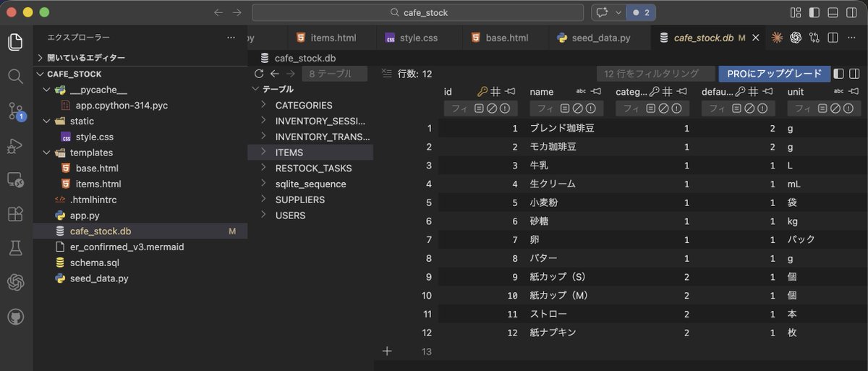Refresh the database tables list
The width and height of the screenshot is (868, 371).
(259, 74)
